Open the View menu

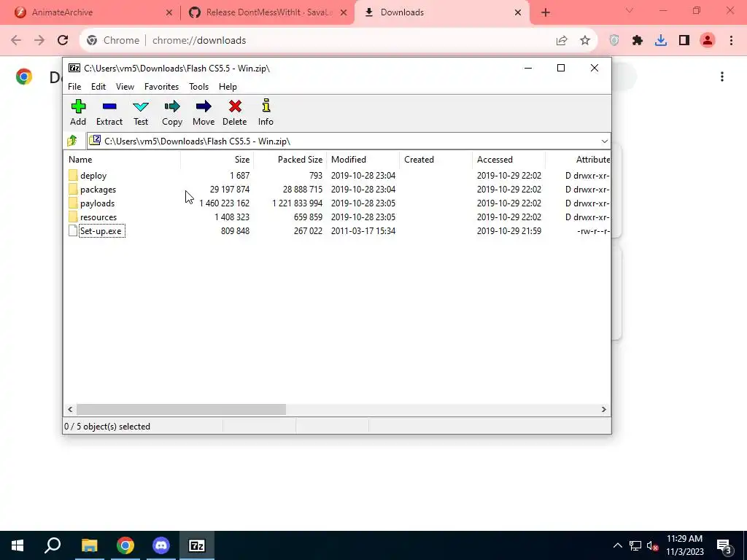point(125,87)
